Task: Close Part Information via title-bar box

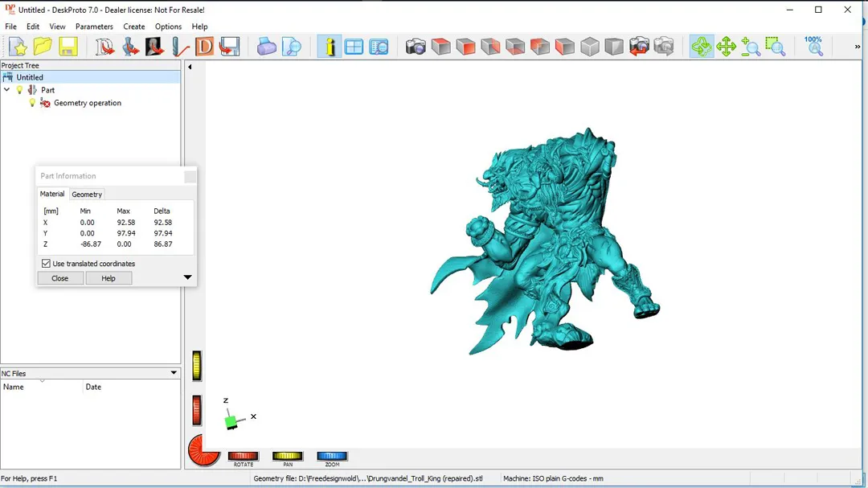Action: (190, 177)
